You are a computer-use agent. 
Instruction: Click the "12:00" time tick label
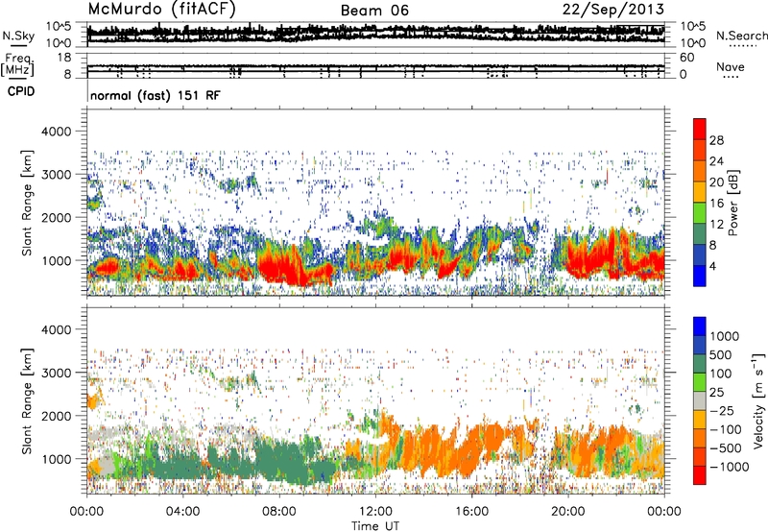pos(375,512)
